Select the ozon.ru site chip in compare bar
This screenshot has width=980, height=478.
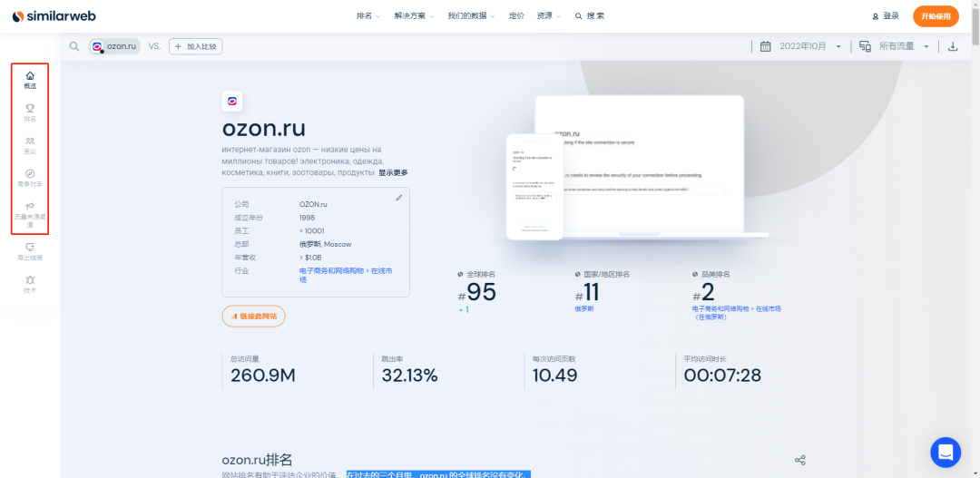tap(114, 46)
